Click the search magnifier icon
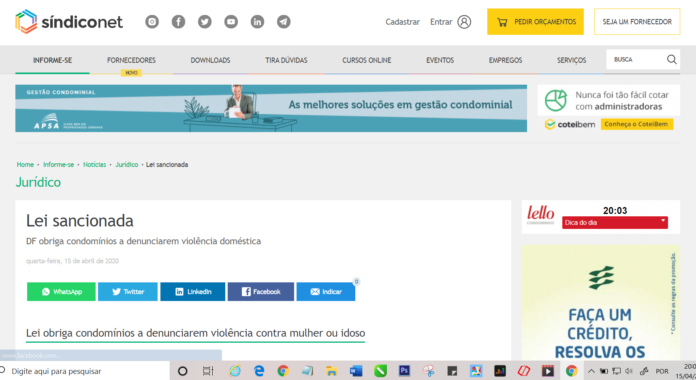 [x=672, y=59]
